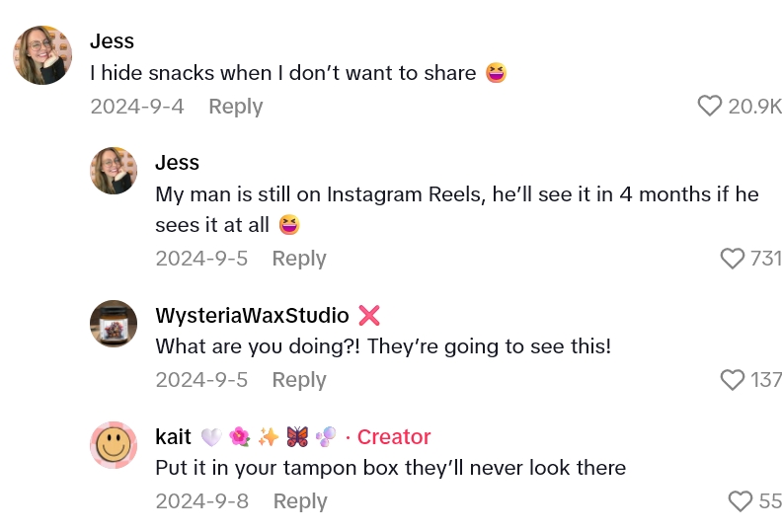Image resolution: width=782 pixels, height=532 pixels.
Task: Like Jess's Instagram Reels reply
Action: coord(732,259)
